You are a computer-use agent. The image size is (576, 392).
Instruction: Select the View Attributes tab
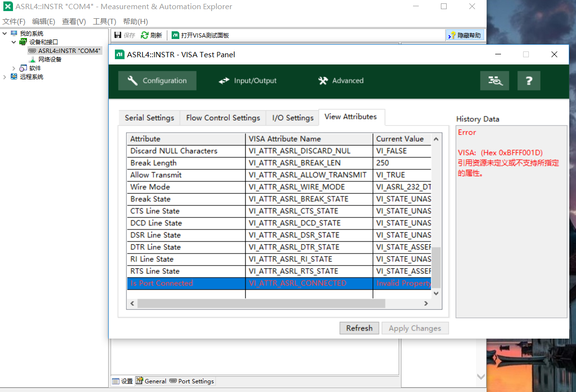[x=351, y=117]
